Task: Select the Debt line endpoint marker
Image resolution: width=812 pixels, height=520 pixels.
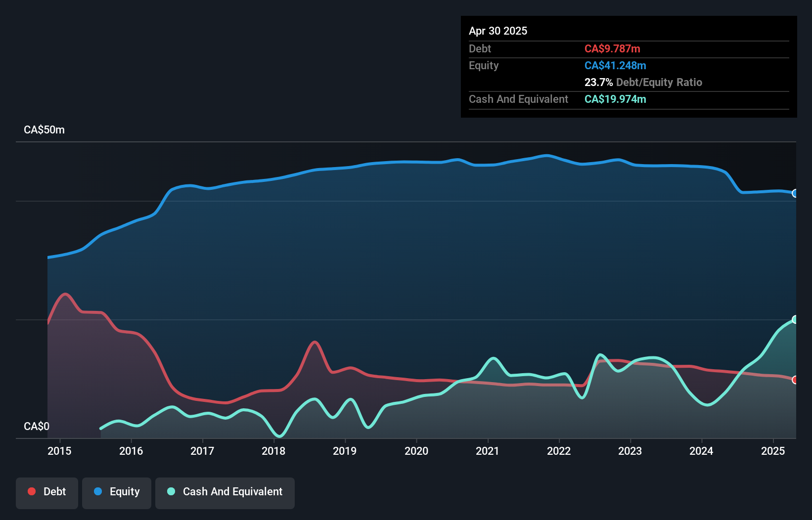Action: click(x=795, y=380)
